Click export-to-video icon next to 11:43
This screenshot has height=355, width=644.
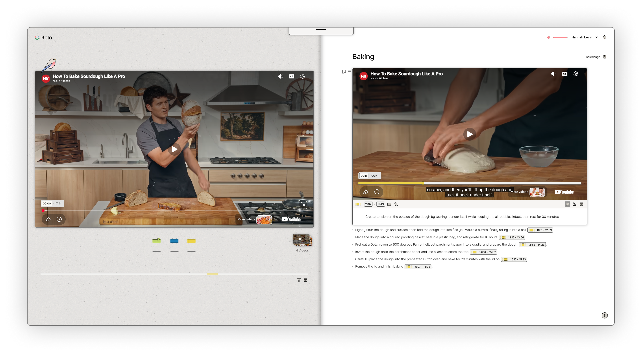389,204
